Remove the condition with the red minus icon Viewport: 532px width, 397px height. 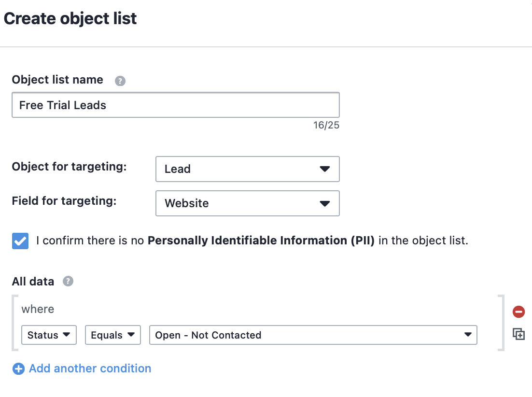pos(518,312)
